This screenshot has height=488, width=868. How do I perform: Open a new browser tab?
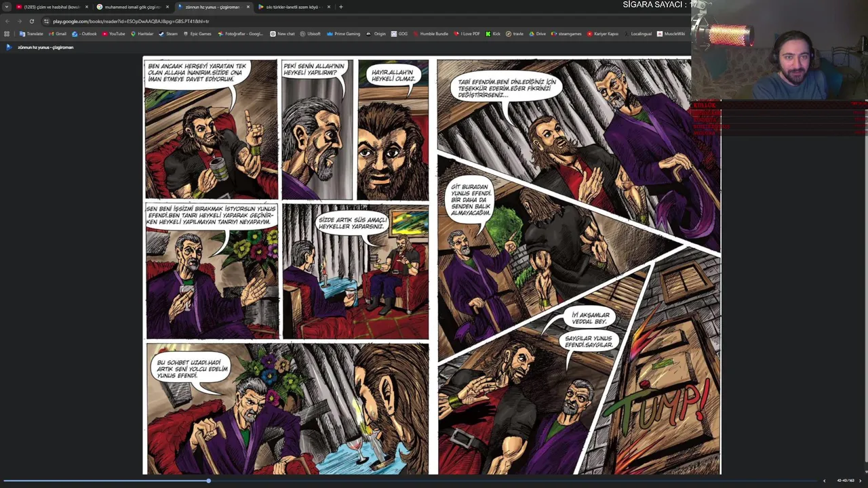pyautogui.click(x=341, y=7)
